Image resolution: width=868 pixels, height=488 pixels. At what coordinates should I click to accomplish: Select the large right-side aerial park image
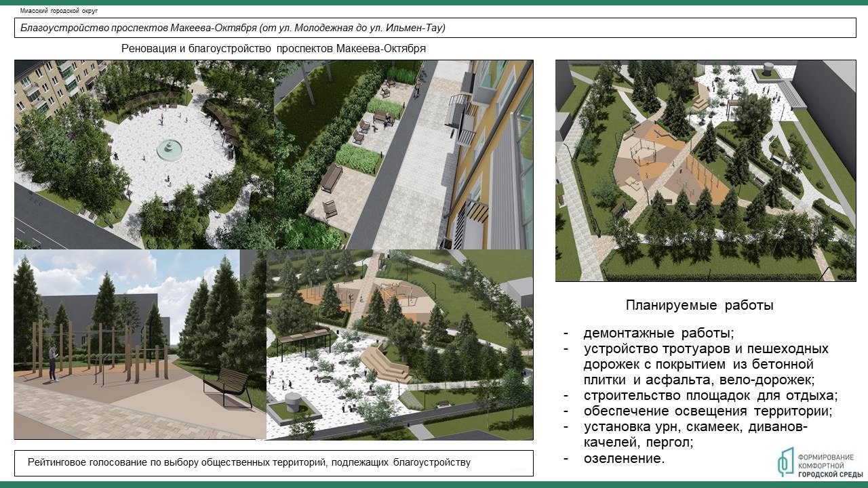(x=705, y=170)
